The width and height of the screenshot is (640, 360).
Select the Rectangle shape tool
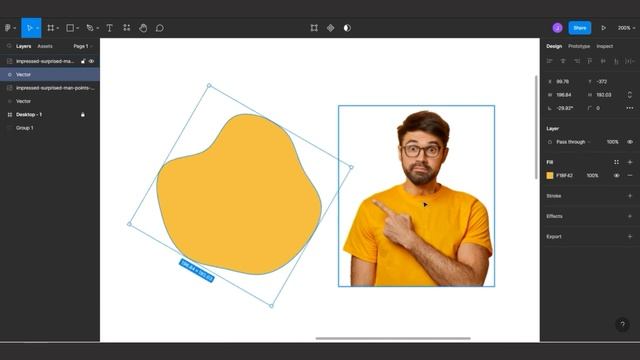tap(70, 28)
